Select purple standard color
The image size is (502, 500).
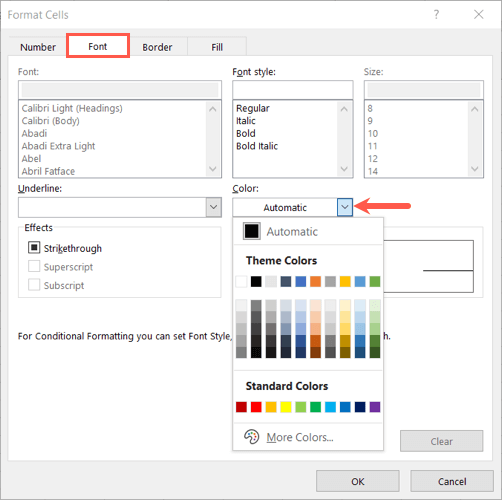375,407
